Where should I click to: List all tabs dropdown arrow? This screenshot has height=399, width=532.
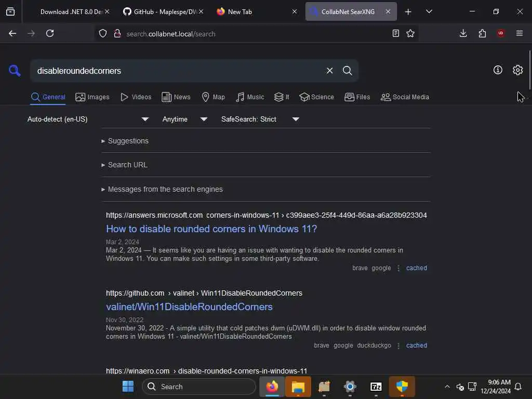tap(429, 11)
